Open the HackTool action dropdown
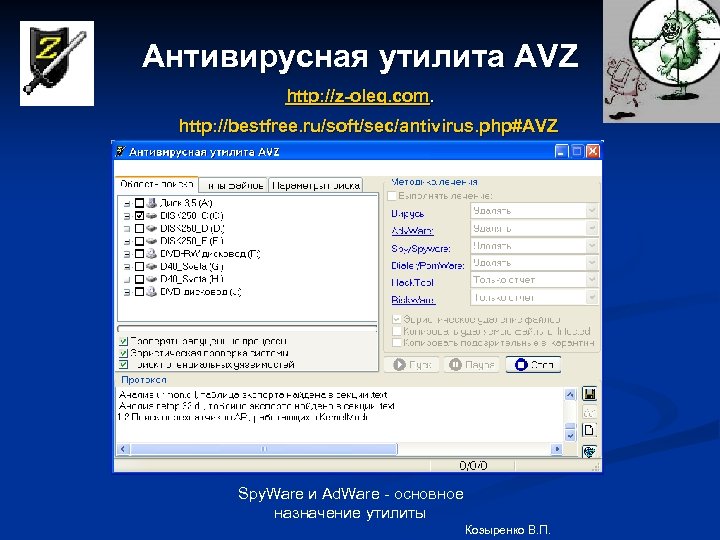The image size is (720, 540). coord(592,280)
